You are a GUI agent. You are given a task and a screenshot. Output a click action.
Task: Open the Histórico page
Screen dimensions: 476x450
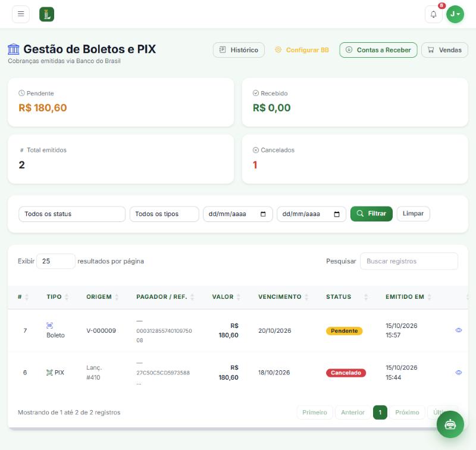(x=239, y=50)
